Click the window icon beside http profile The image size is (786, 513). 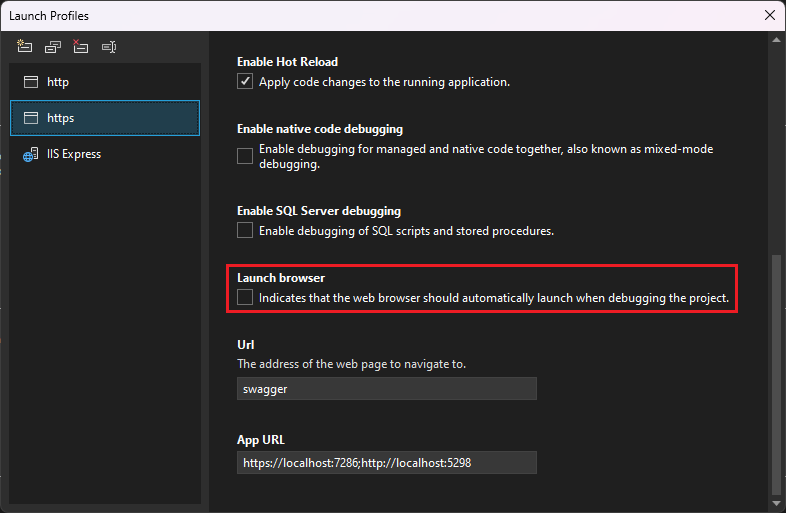[31, 82]
